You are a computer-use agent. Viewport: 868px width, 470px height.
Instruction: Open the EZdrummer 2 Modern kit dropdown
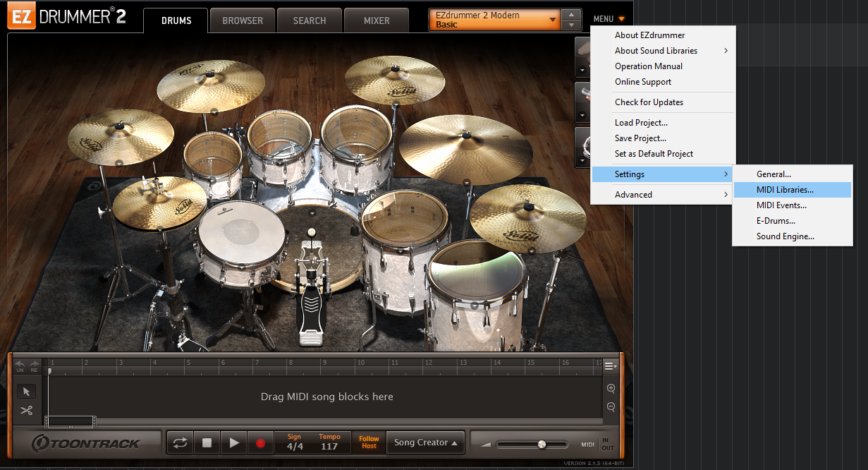point(495,20)
